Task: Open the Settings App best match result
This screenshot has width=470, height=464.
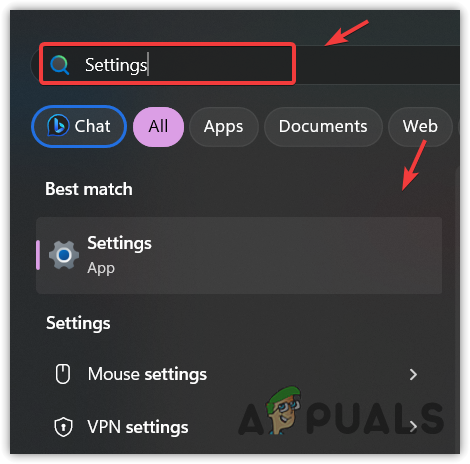Action: tap(239, 255)
